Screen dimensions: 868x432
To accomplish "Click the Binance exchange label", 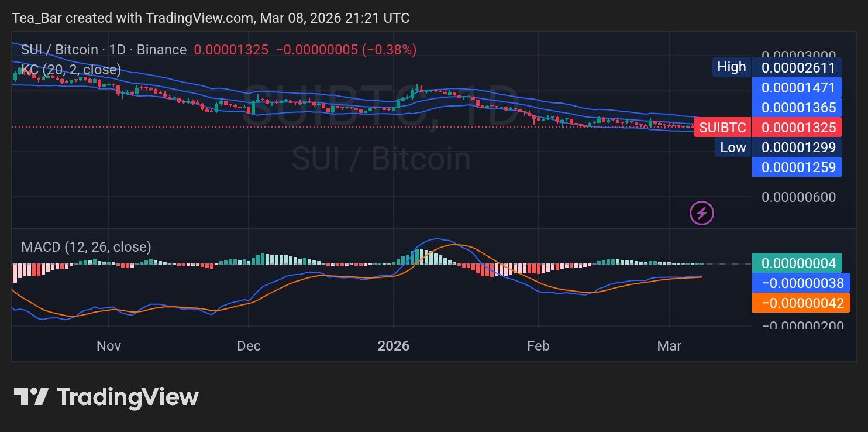I will pos(162,50).
